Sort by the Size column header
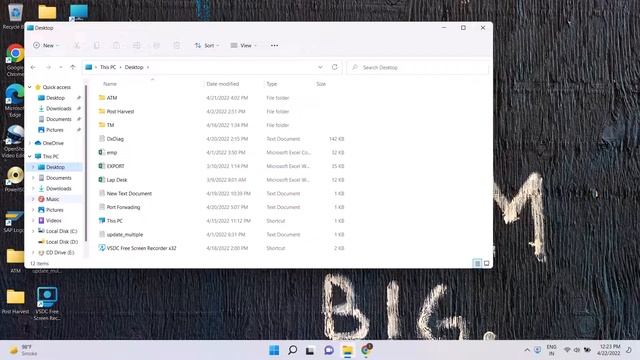Image resolution: width=640 pixels, height=360 pixels. tap(321, 84)
